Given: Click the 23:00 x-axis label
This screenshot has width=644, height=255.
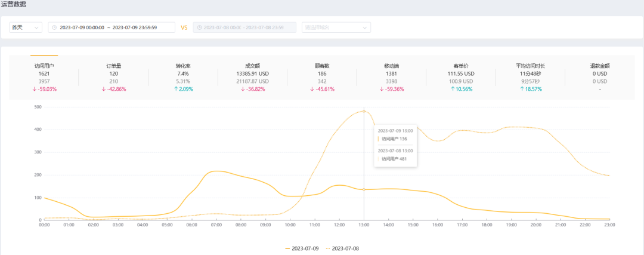Looking at the screenshot, I should [x=609, y=225].
